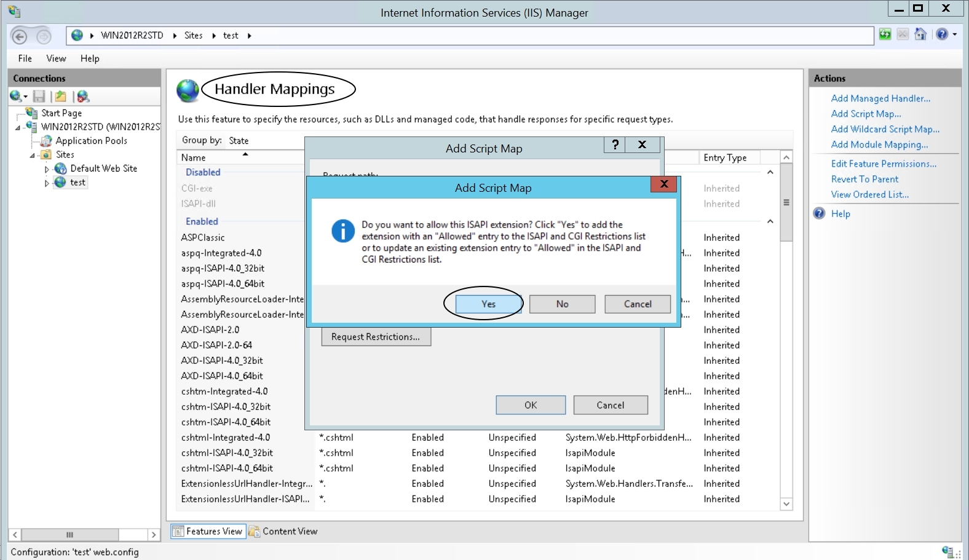969x560 pixels.
Task: Open the dropdown arrow after Sites breadcrumb
Action: click(213, 36)
